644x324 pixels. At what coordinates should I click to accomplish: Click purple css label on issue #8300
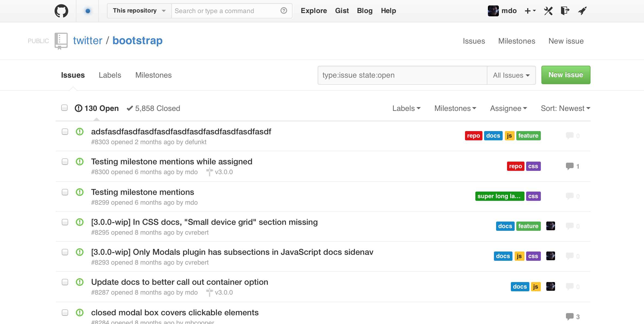click(x=533, y=166)
